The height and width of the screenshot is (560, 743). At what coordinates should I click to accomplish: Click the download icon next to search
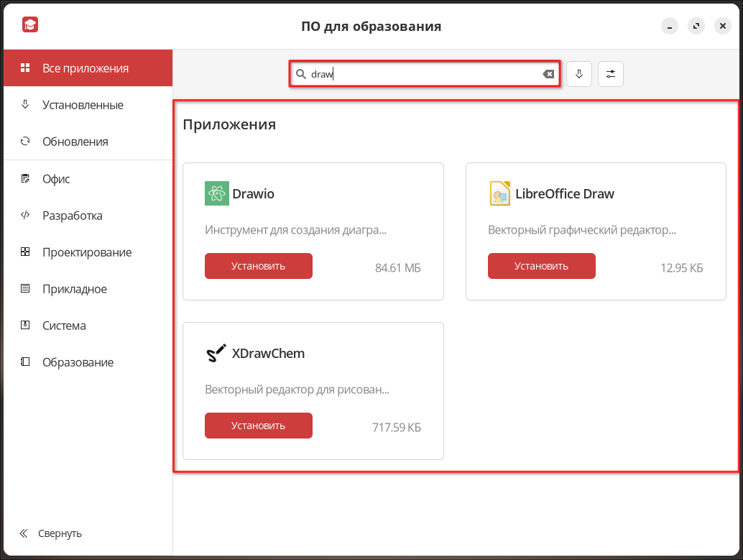click(579, 74)
